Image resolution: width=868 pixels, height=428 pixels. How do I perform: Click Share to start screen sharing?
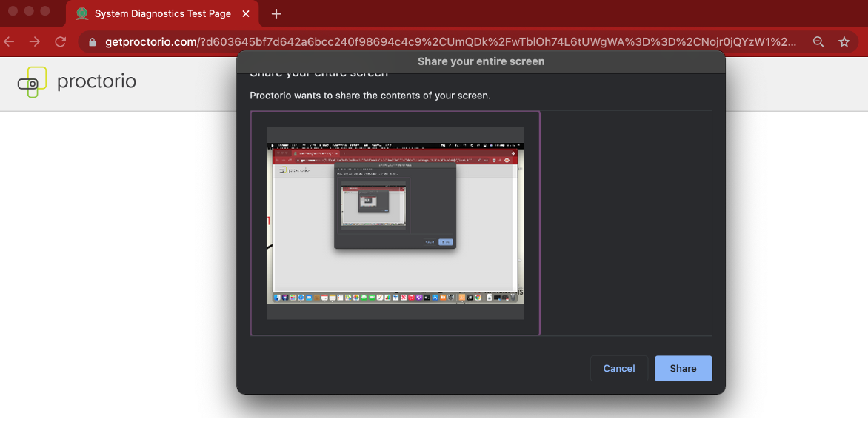click(683, 368)
